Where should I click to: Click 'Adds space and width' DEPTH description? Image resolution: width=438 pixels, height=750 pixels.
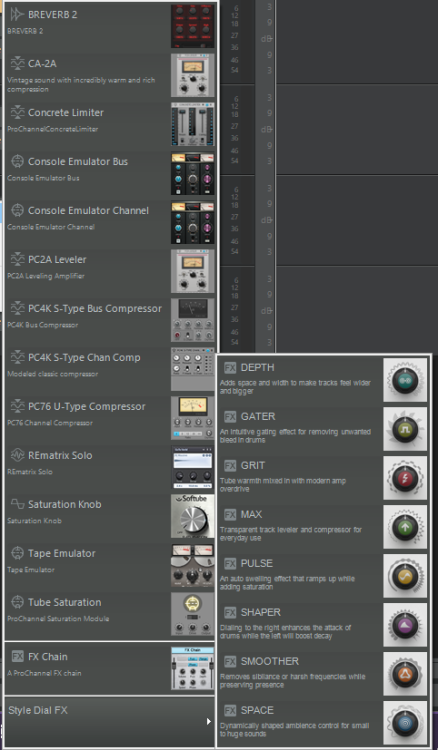point(295,387)
